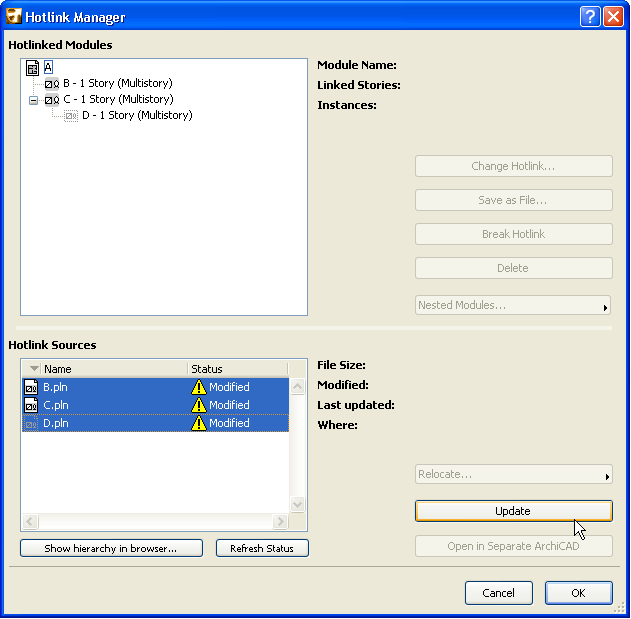Image resolution: width=631 pixels, height=619 pixels.
Task: Select the root item A in the tree
Action: pyautogui.click(x=48, y=67)
